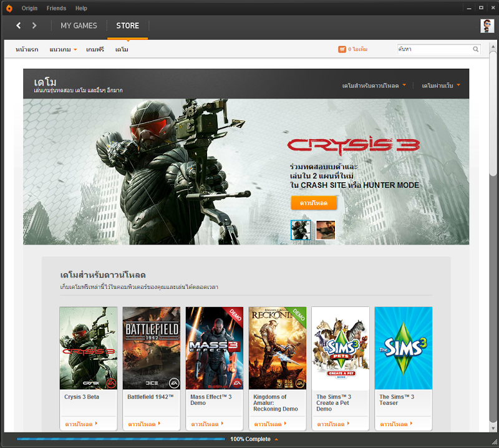This screenshot has height=448, width=499.
Task: Maximize the Origin window
Action: pos(481,8)
